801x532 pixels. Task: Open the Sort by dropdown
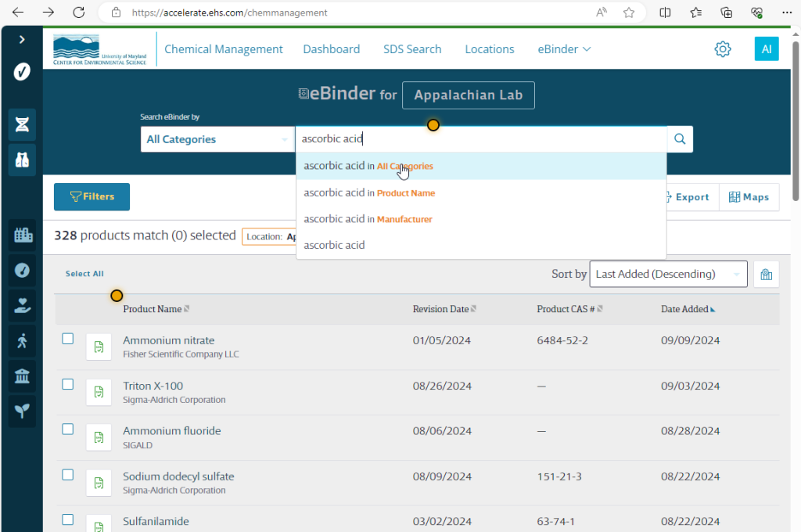668,274
